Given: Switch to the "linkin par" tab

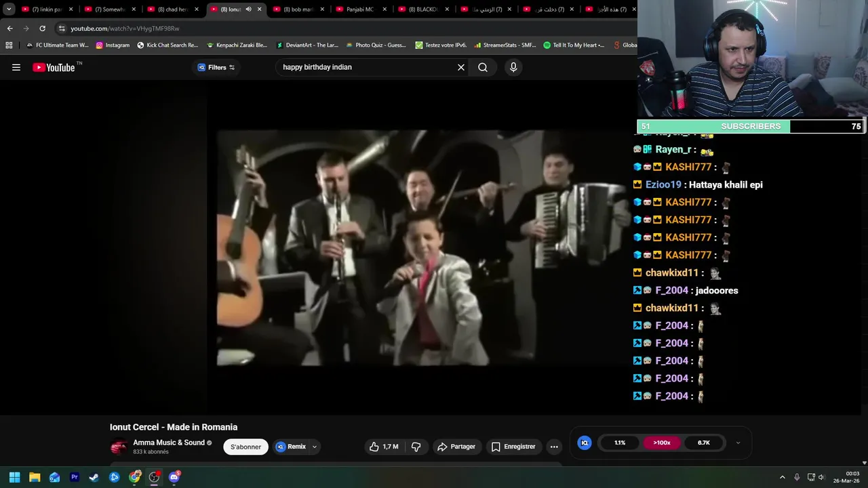Looking at the screenshot, I should tap(47, 9).
